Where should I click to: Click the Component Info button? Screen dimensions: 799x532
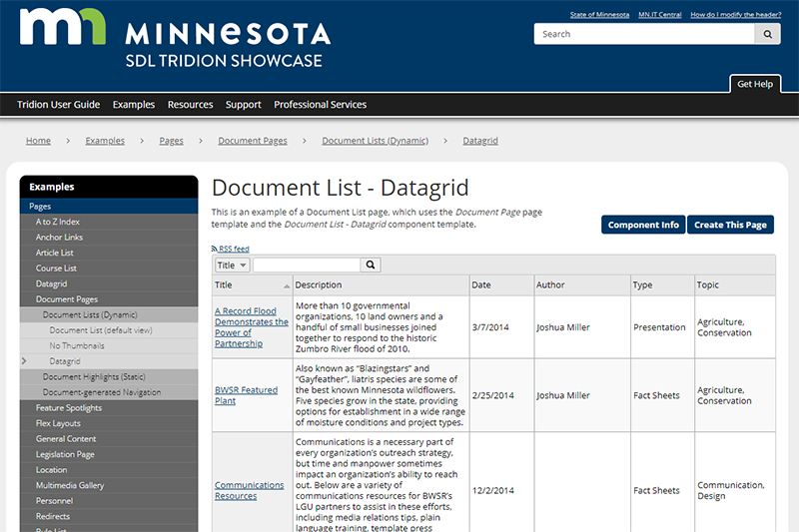(642, 225)
